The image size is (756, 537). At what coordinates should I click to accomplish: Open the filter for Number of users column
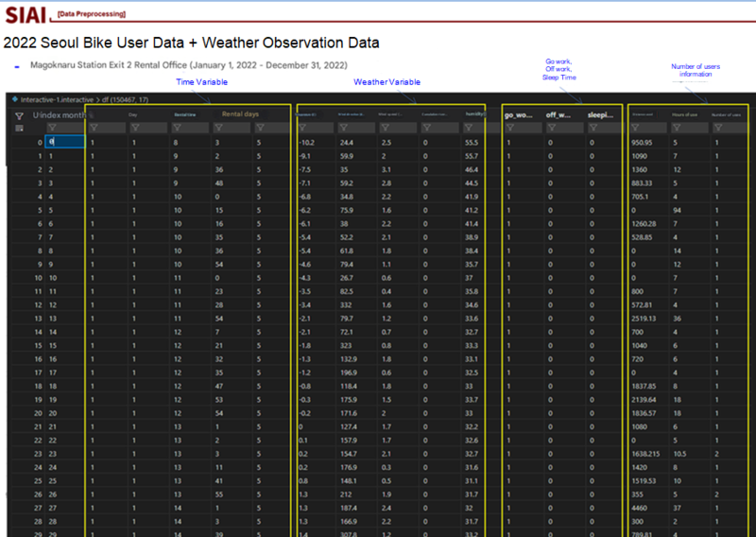[718, 128]
